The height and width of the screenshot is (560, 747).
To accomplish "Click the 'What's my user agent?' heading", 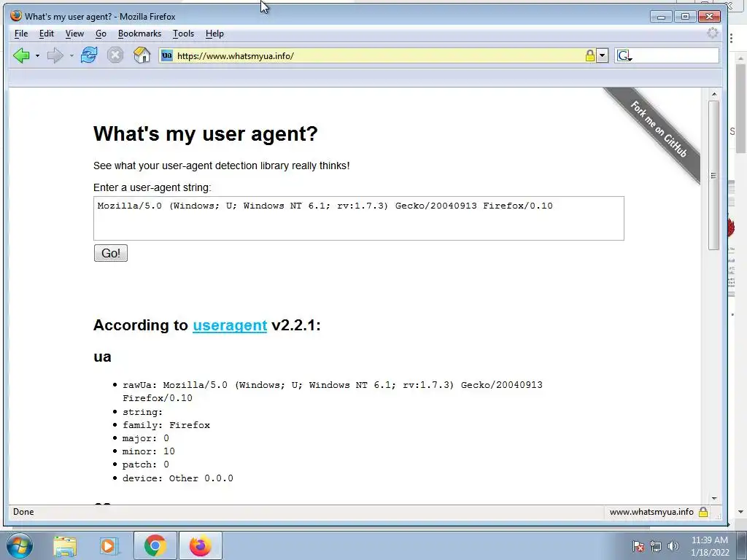I will tap(205, 134).
